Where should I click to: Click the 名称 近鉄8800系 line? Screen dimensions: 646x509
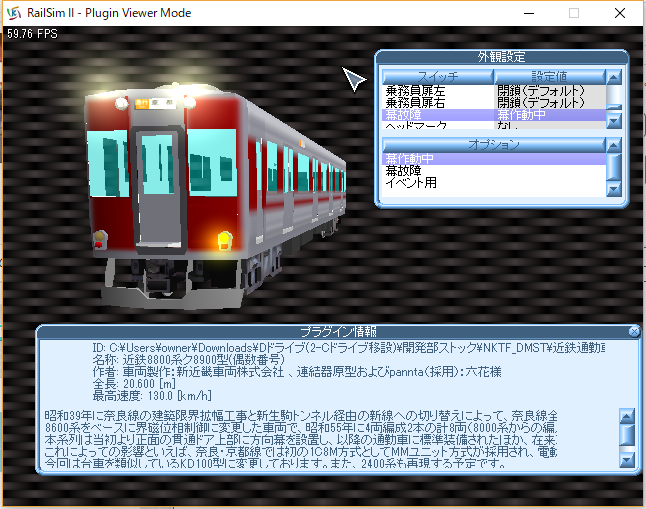188,360
